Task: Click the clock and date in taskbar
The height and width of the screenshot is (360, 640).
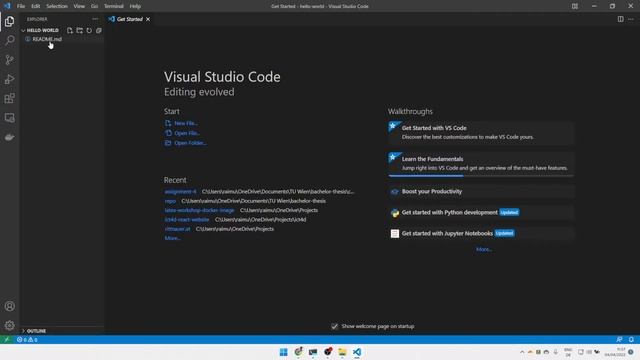Action: (616, 352)
